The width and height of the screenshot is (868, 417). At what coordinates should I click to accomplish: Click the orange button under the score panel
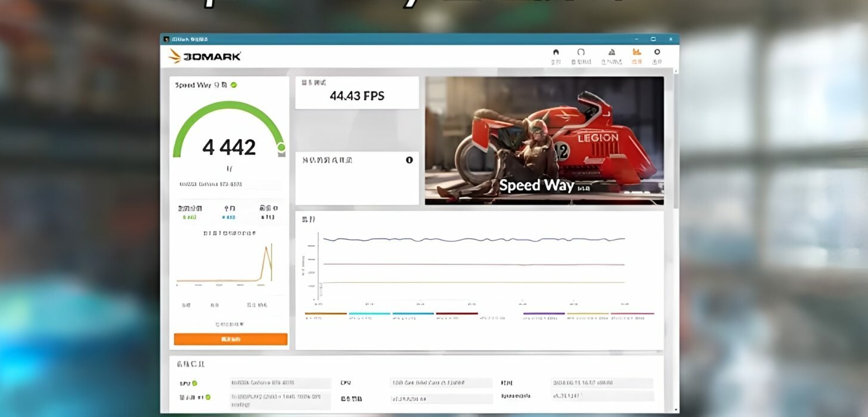click(231, 339)
